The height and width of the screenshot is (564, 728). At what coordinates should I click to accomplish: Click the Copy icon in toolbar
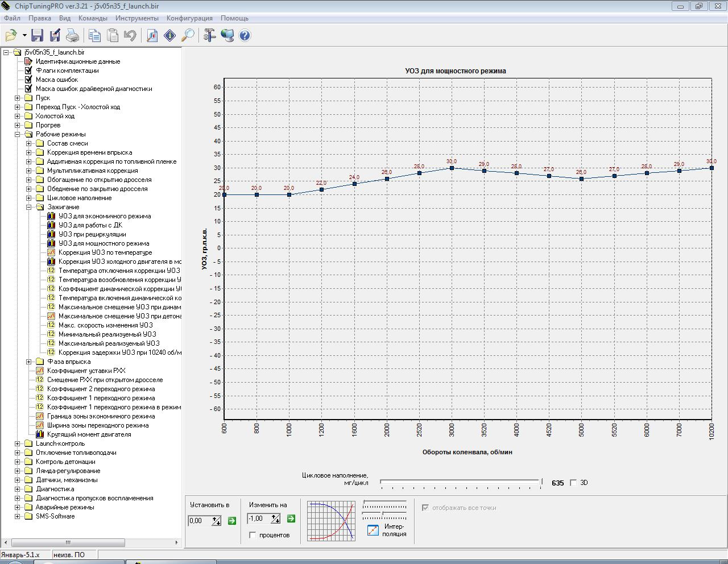95,36
